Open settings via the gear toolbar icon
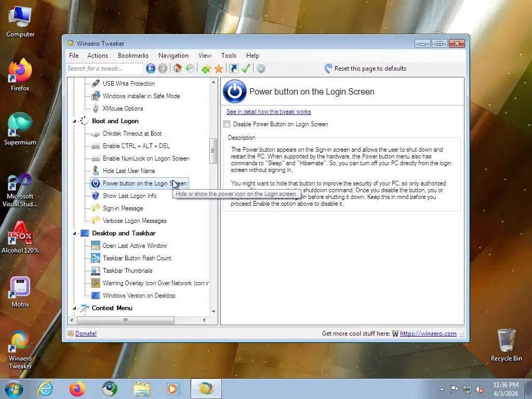 click(261, 69)
